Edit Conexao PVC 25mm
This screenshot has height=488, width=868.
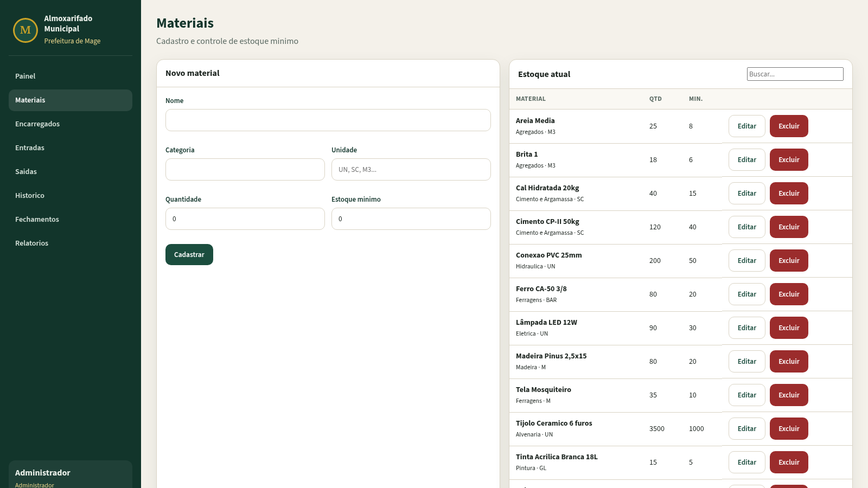pyautogui.click(x=747, y=261)
